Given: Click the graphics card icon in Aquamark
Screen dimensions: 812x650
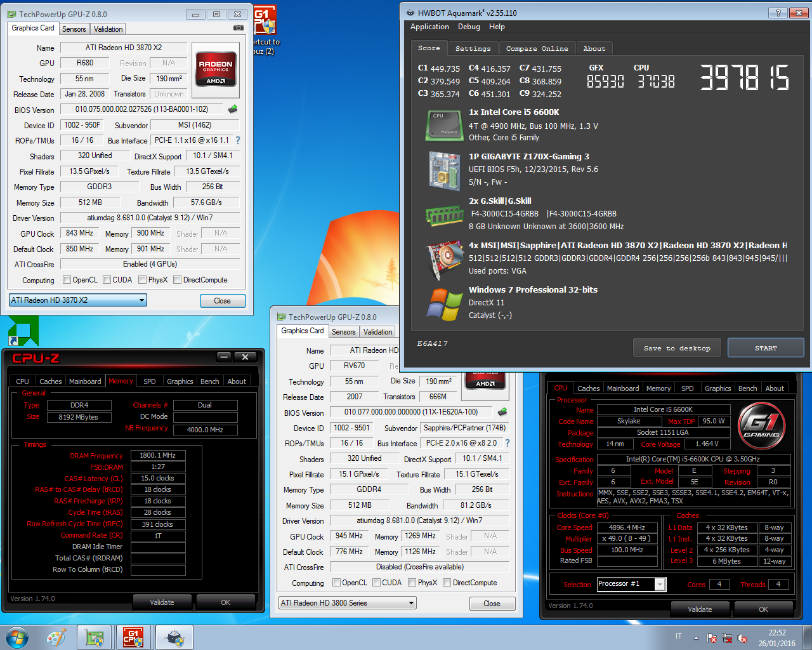Looking at the screenshot, I should coord(444,259).
